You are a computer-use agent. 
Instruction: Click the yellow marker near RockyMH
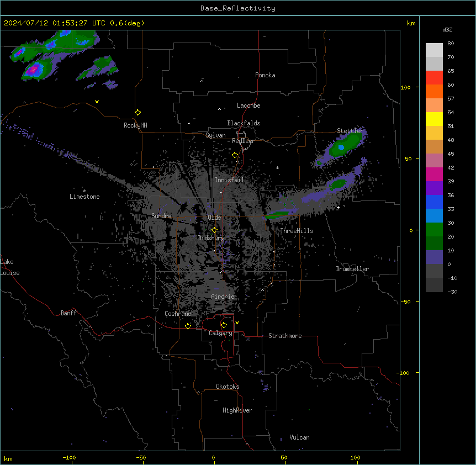coord(137,113)
